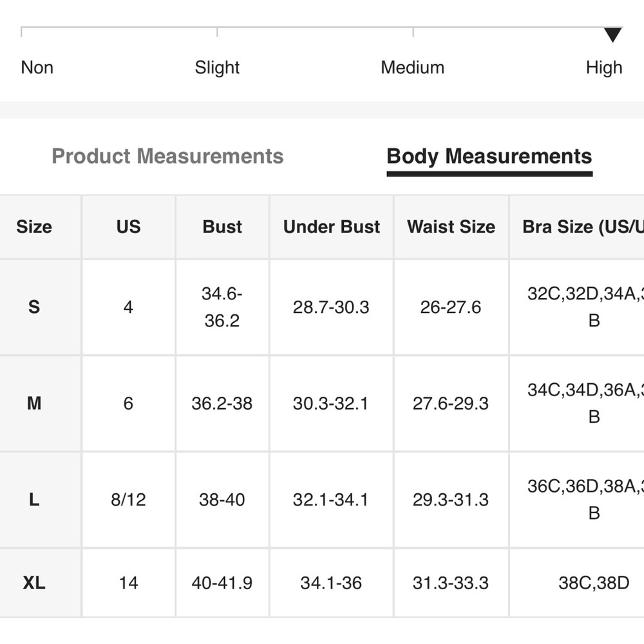Select the M size row label
This screenshot has height=644, width=644.
coord(34,403)
